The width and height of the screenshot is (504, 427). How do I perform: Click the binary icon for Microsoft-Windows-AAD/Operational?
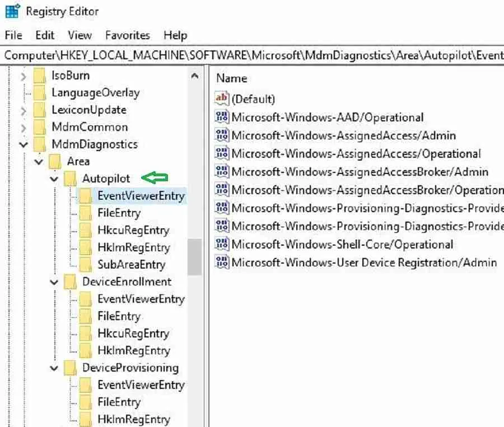pos(222,117)
